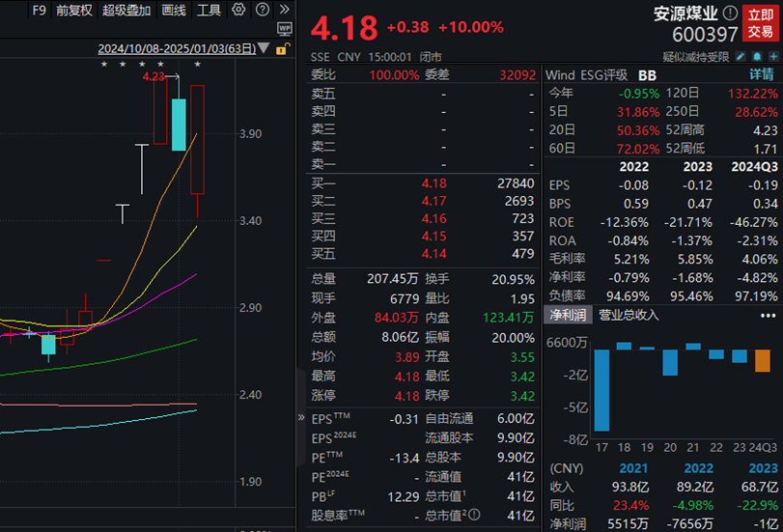The image size is (783, 532).
Task: Click the warning info icon beside 安源煤业
Action: click(730, 14)
